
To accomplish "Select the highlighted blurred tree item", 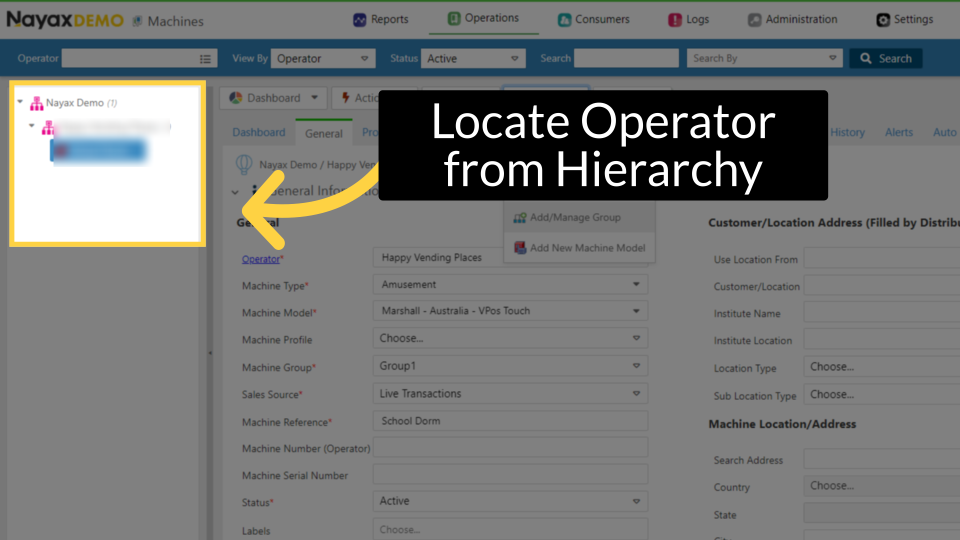I will (99, 151).
